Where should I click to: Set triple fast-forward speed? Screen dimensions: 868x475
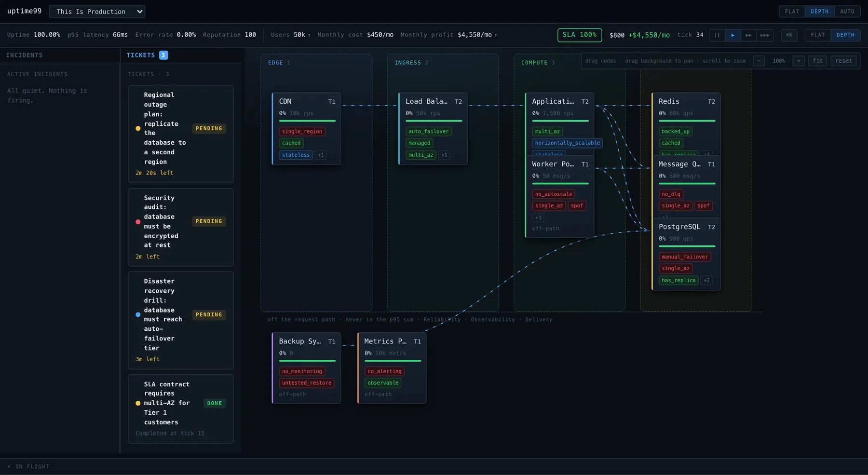[765, 35]
